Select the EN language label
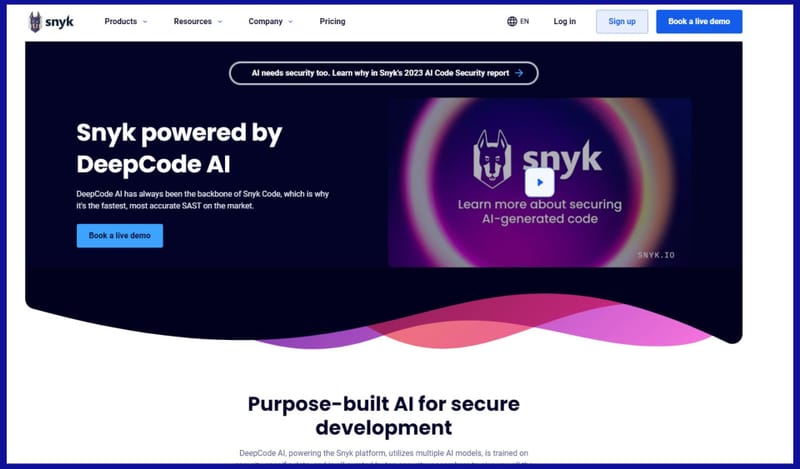This screenshot has height=469, width=800. tap(525, 21)
